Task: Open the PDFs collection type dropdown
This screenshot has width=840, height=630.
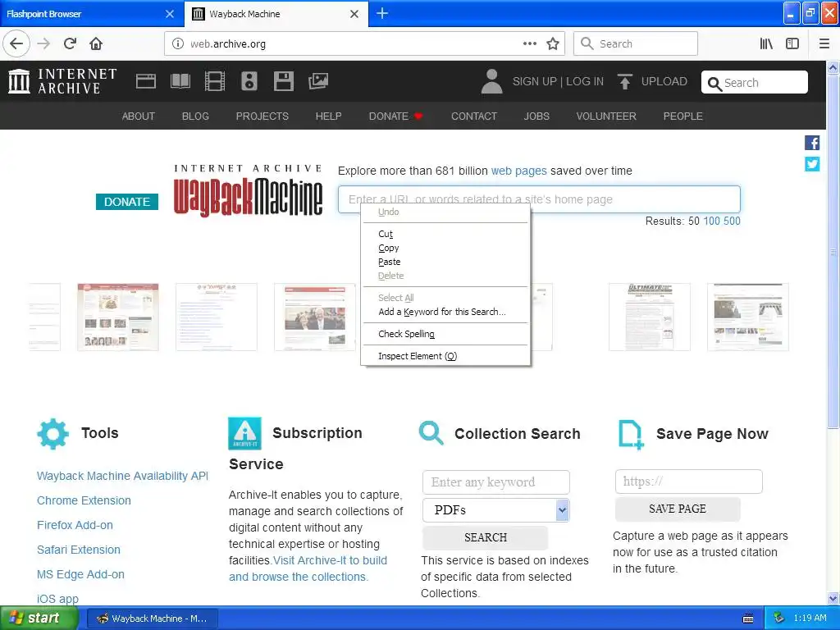Action: point(496,510)
